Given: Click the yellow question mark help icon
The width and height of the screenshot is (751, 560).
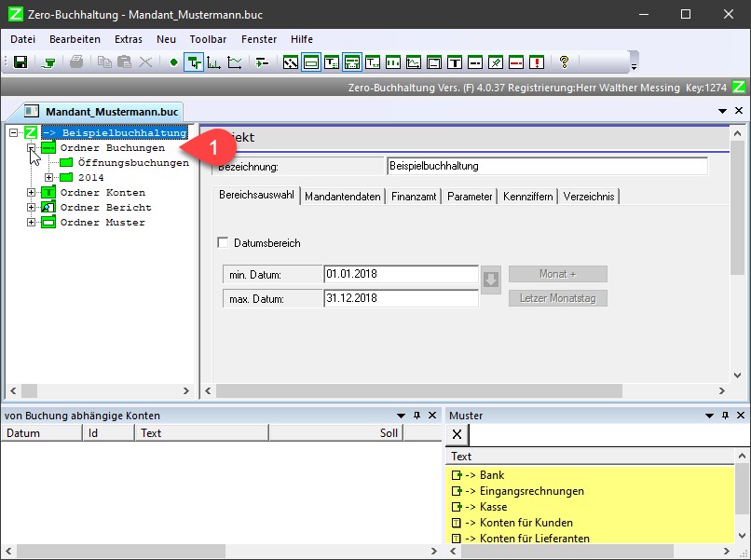Looking at the screenshot, I should coord(564,62).
